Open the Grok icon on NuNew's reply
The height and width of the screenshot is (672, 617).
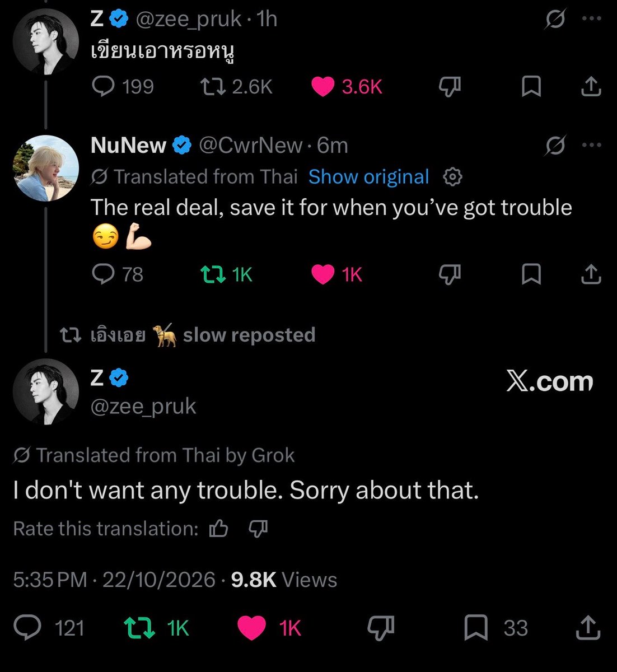[x=556, y=146]
